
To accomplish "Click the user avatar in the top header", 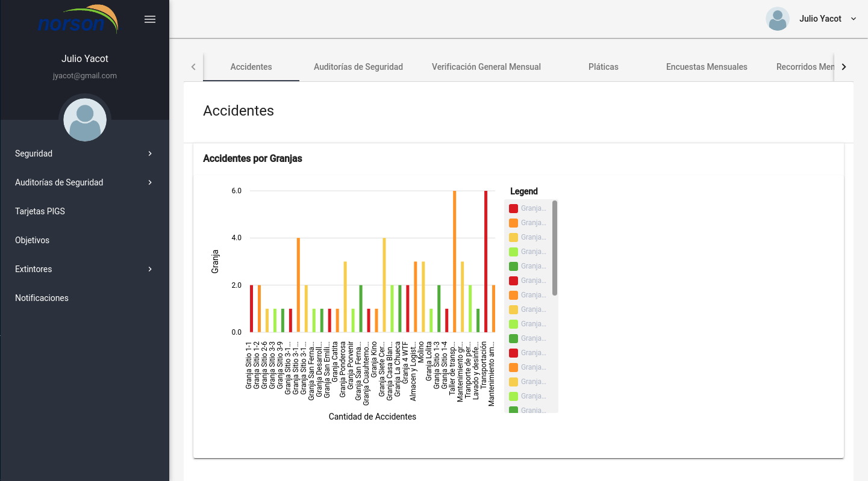I will click(778, 19).
